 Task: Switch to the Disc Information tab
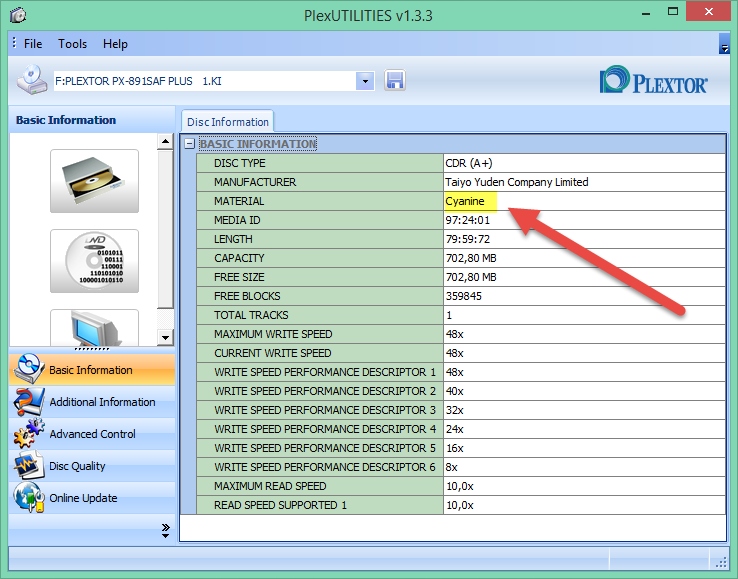tap(228, 122)
